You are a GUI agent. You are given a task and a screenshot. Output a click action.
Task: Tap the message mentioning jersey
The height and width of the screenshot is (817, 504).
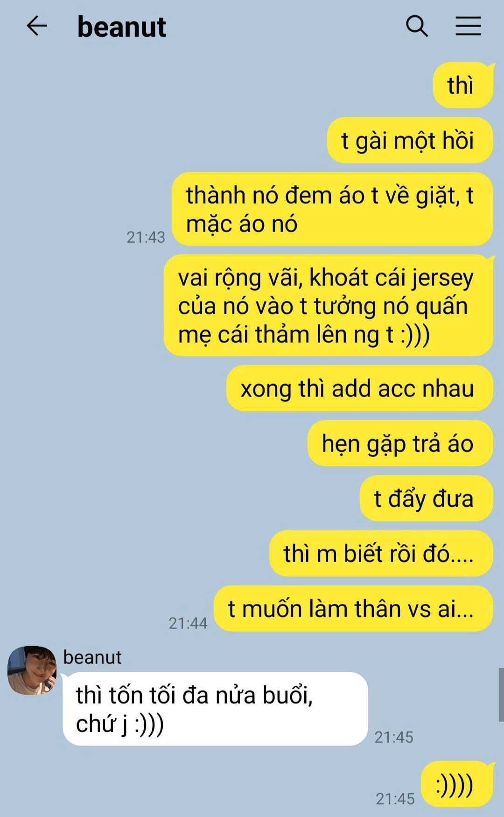click(x=329, y=305)
